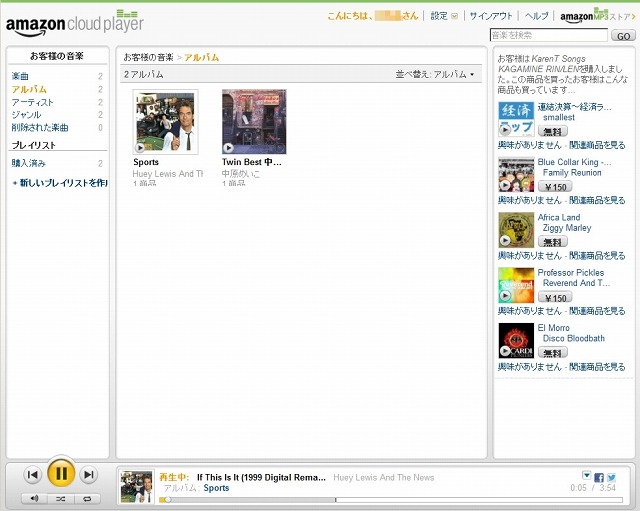Open the 設定 settings dropdown
Screen dimensions: 640x511
tap(444, 16)
